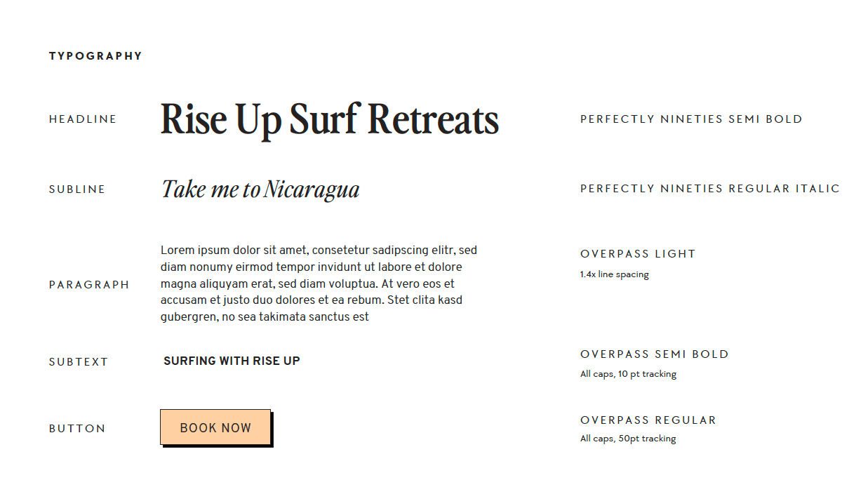Viewport: 868px width, 487px height.
Task: Click the PARAGRAPH row label
Action: (x=89, y=285)
